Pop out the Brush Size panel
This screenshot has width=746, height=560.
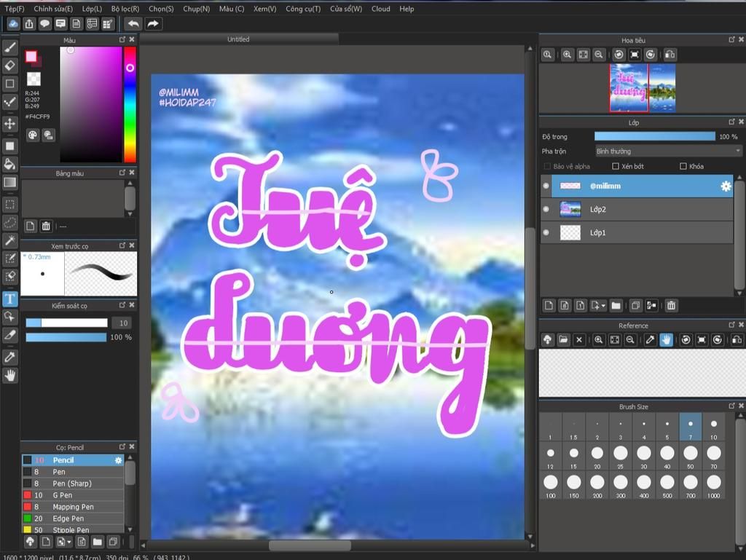pyautogui.click(x=731, y=406)
